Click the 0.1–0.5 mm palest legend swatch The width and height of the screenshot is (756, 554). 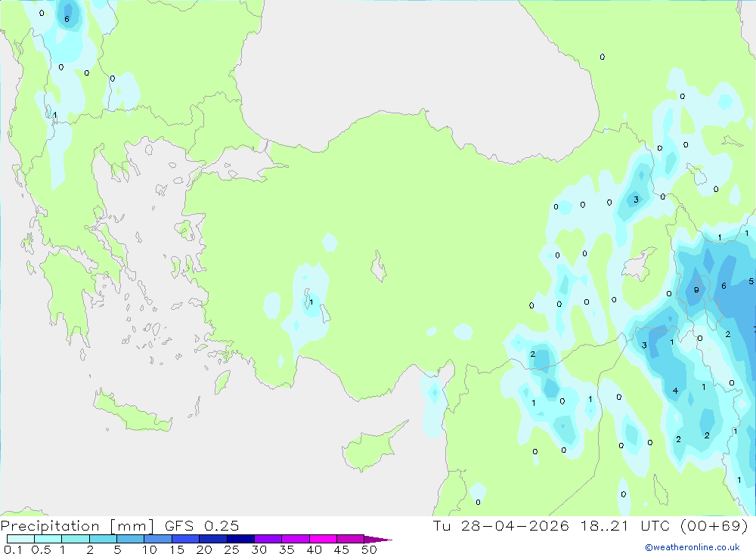point(20,539)
